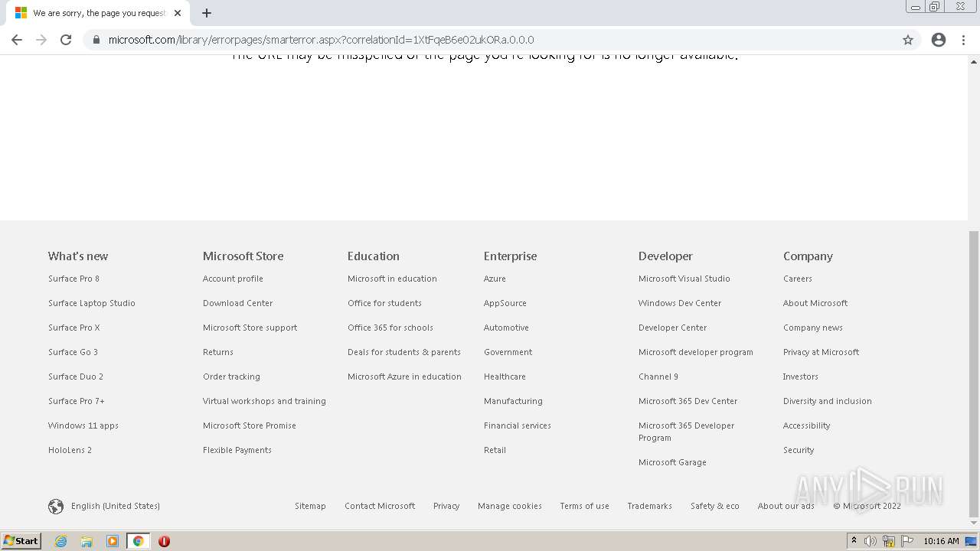Open the red Opera taskbar icon

(164, 541)
